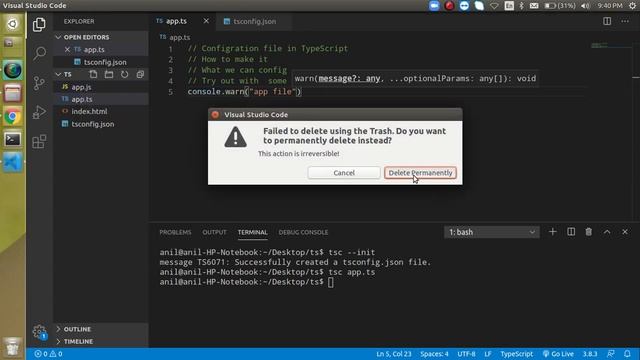Split the editor to the right
640x360 pixels.
[607, 21]
